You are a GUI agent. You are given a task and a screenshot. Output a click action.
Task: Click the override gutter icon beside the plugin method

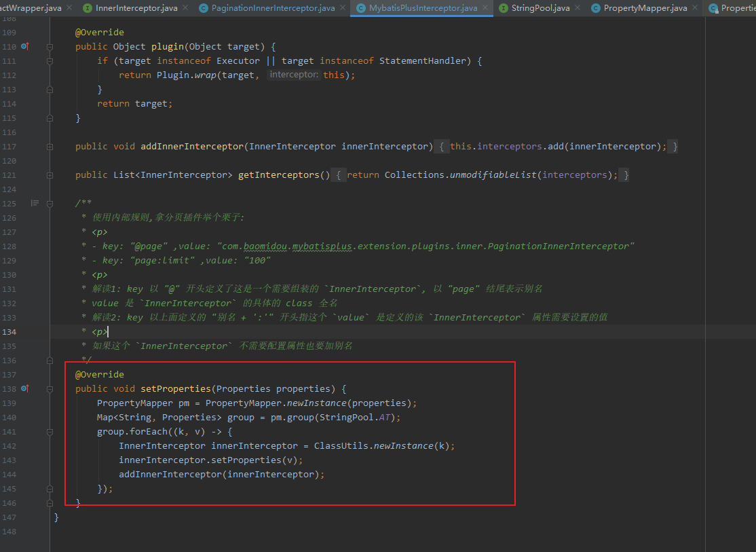(24, 46)
